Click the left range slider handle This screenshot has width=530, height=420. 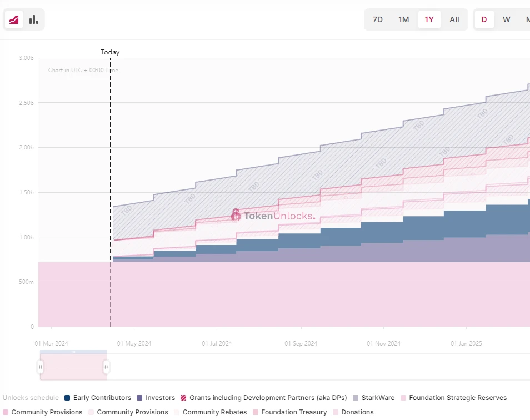click(40, 367)
